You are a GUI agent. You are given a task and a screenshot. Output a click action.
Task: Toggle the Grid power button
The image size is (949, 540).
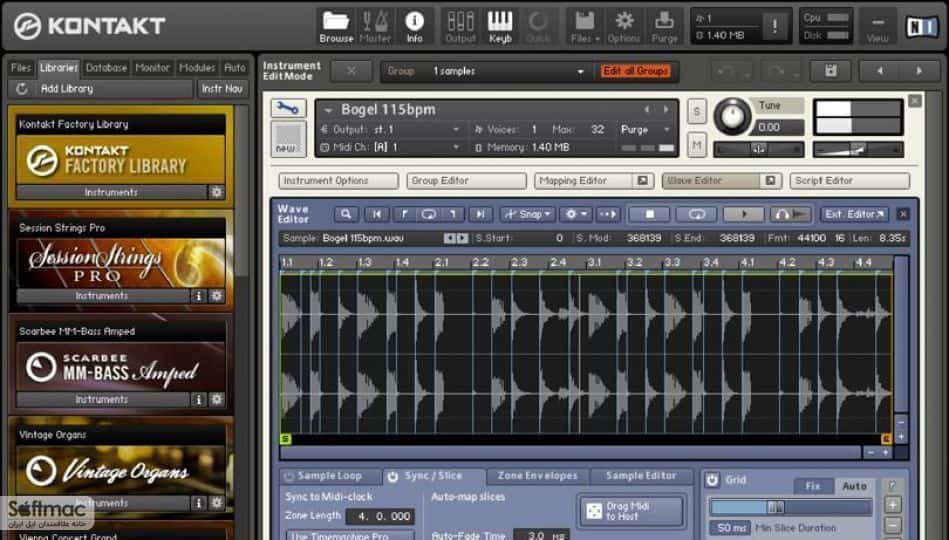pyautogui.click(x=712, y=480)
